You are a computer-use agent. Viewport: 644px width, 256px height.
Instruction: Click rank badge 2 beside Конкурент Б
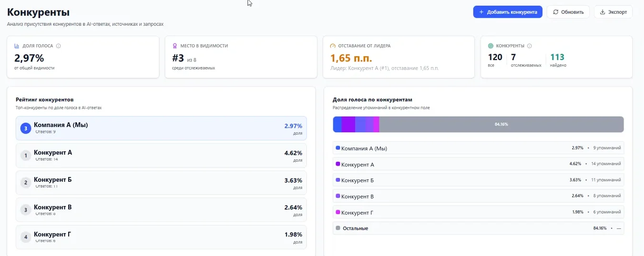[x=26, y=183]
